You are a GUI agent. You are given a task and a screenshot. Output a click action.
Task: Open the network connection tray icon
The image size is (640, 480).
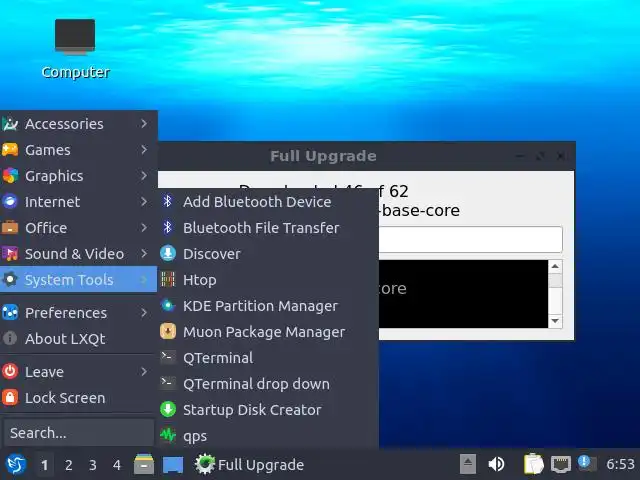pos(561,464)
